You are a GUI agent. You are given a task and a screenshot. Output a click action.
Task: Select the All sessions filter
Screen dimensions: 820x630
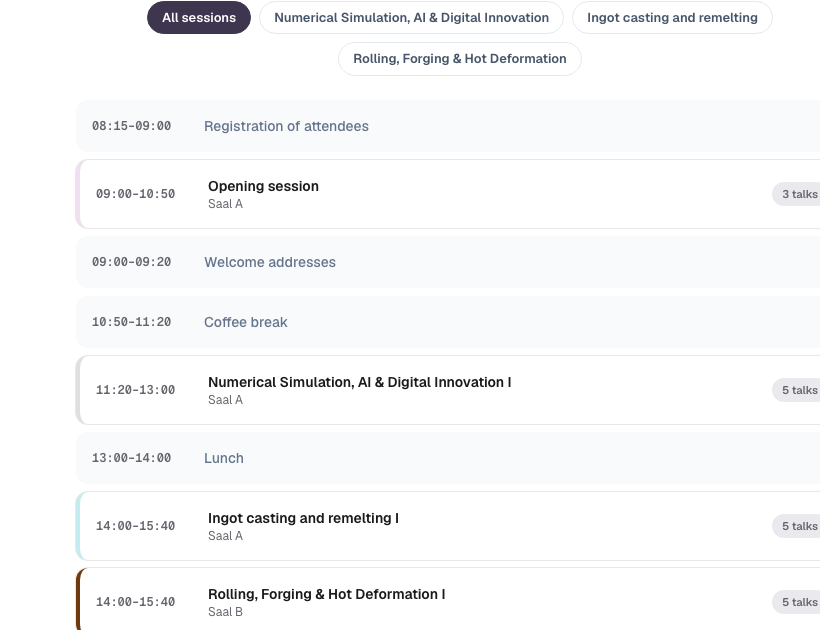(x=199, y=18)
